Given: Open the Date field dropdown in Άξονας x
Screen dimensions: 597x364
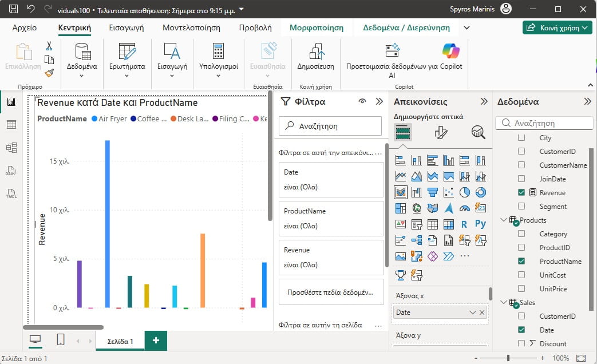Looking at the screenshot, I should click(x=472, y=312).
